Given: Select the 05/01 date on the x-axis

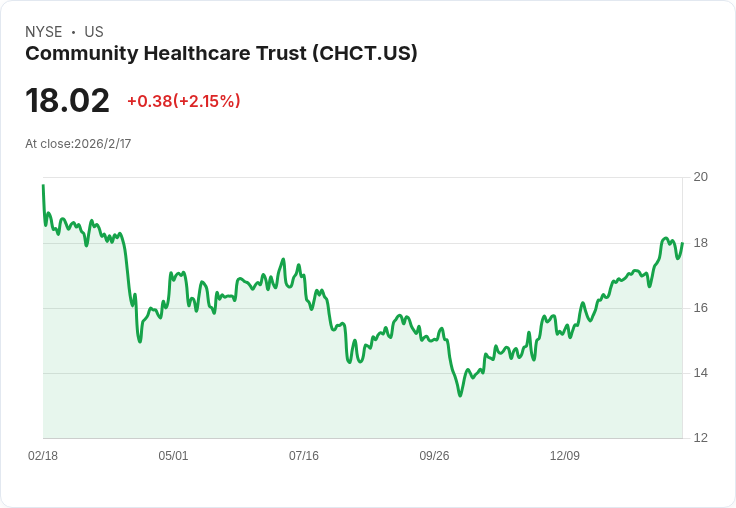Looking at the screenshot, I should [x=173, y=456].
